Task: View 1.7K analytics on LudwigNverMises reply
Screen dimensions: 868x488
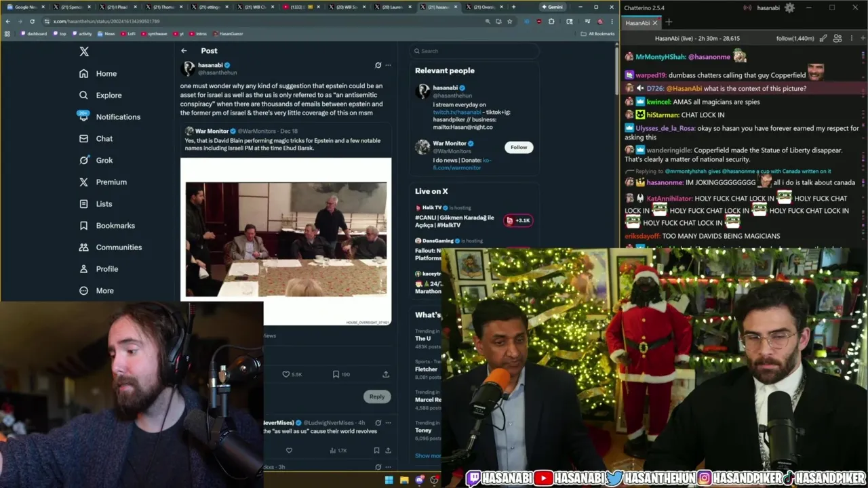Action: pos(337,450)
